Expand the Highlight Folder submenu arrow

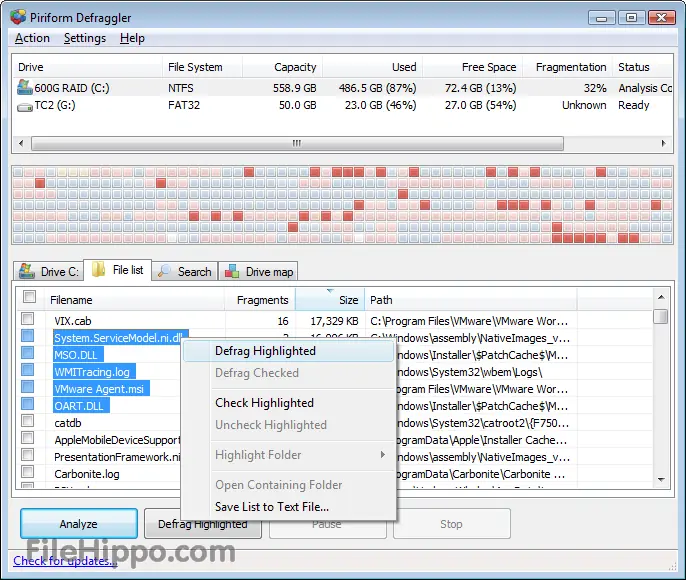(383, 455)
